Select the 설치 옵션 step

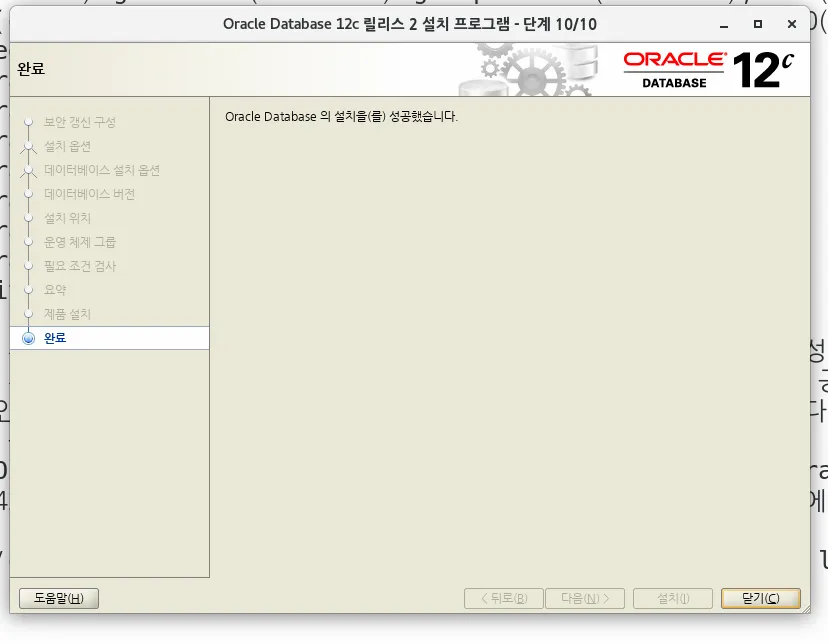pos(68,146)
